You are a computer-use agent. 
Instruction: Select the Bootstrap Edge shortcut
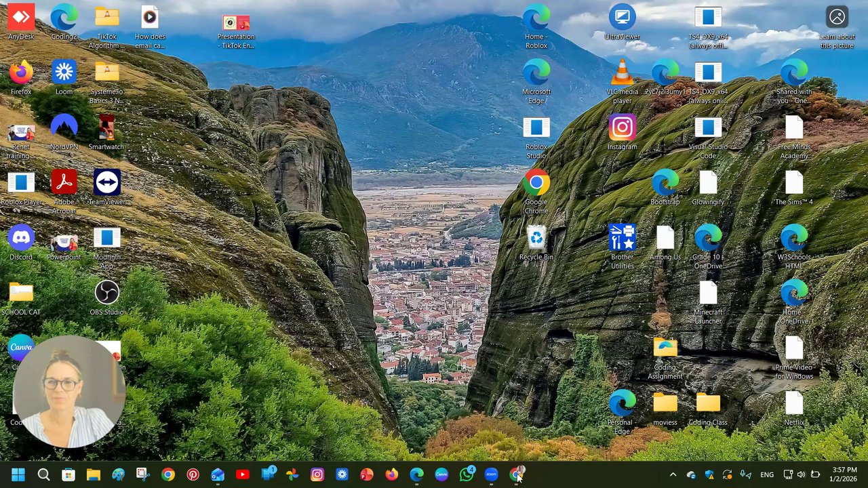point(665,188)
